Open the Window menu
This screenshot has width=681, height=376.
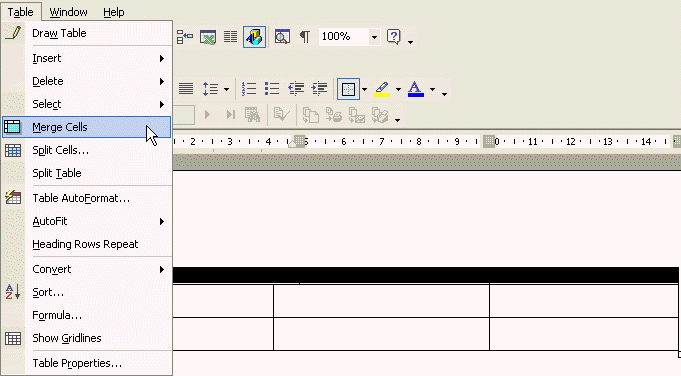[x=68, y=12]
